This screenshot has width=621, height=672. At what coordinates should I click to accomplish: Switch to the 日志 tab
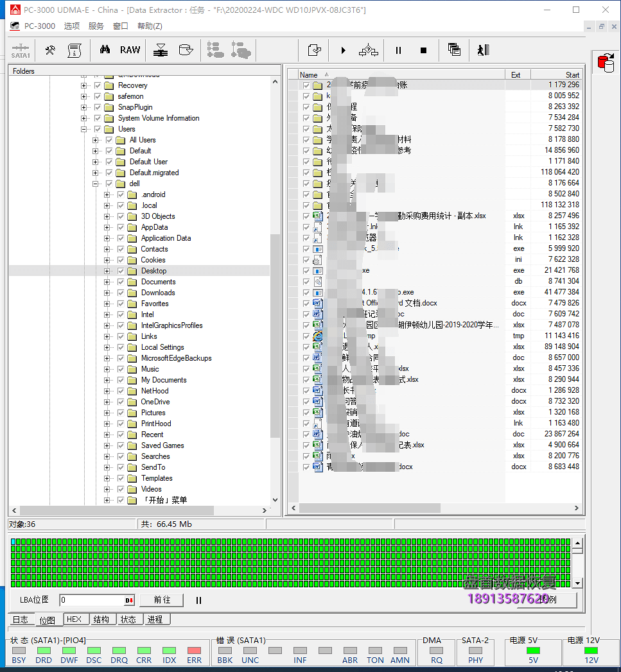[20, 620]
